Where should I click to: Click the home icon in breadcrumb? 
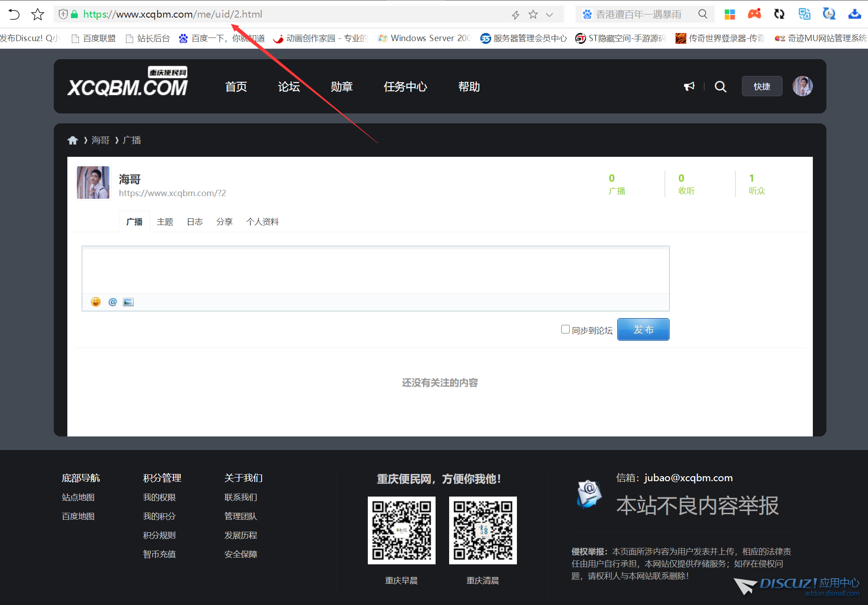click(x=73, y=140)
